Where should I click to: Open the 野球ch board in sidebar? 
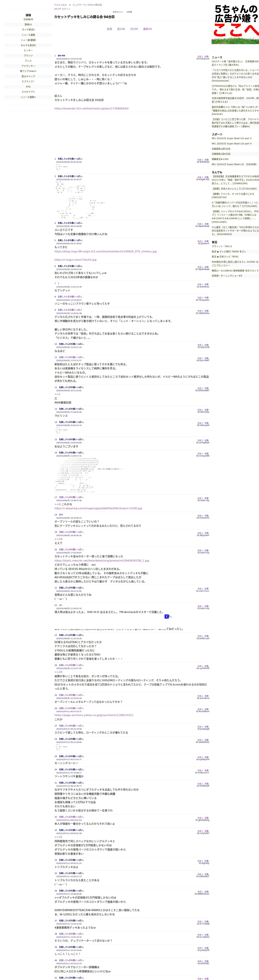[x=28, y=24]
